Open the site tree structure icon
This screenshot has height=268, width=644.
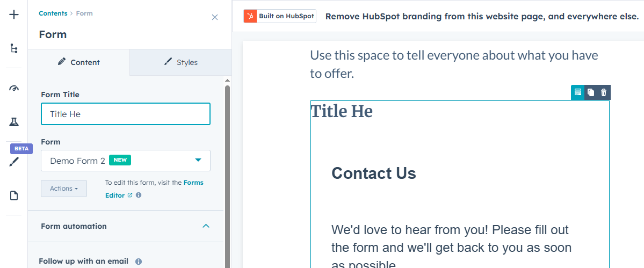pyautogui.click(x=14, y=48)
